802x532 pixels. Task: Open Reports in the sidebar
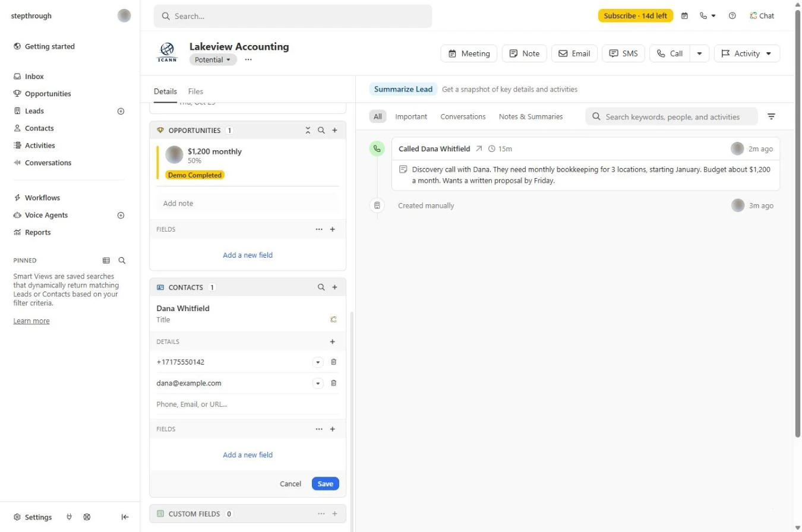[37, 232]
